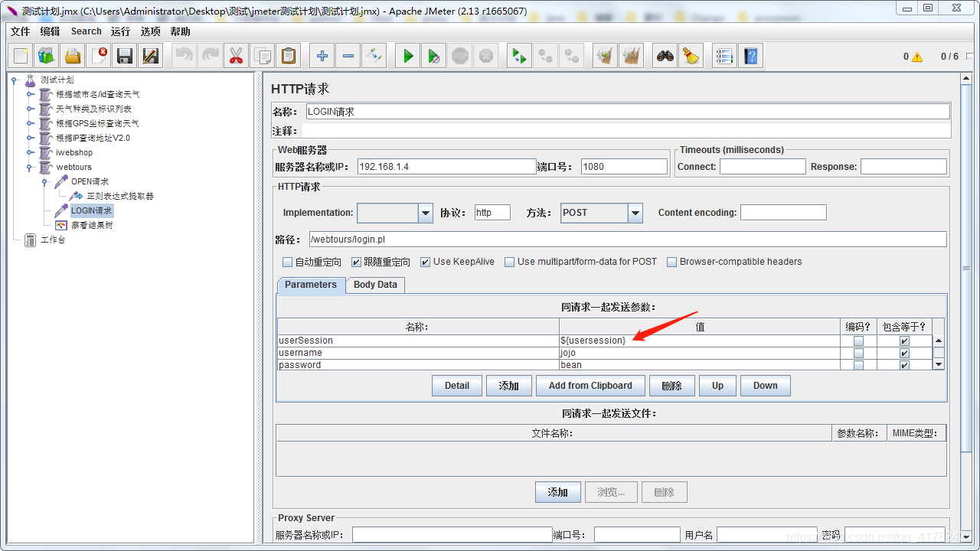
Task: Open the 编辑 menu
Action: tap(50, 31)
